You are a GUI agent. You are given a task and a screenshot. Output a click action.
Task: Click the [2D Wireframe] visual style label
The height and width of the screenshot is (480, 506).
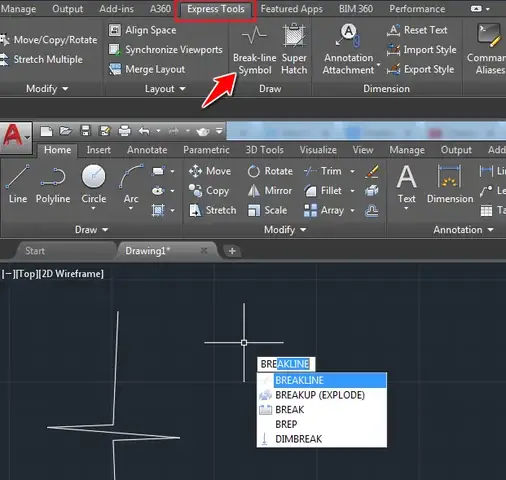[x=71, y=274]
